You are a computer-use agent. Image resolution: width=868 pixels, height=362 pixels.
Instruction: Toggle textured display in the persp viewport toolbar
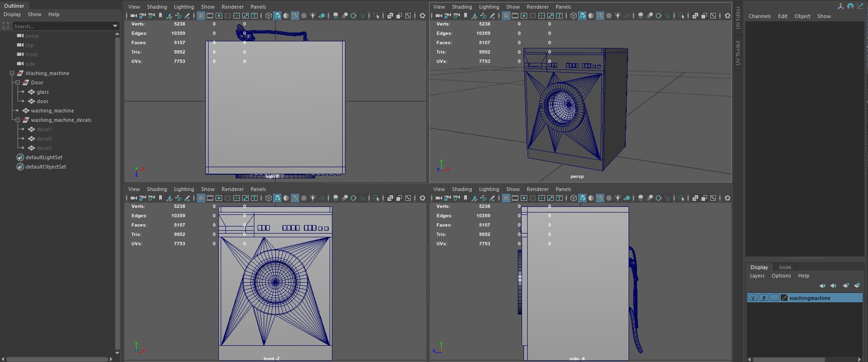[x=609, y=16]
